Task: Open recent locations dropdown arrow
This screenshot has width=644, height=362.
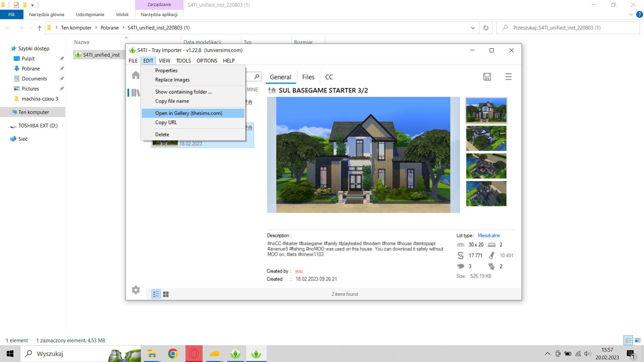Action: coord(31,28)
